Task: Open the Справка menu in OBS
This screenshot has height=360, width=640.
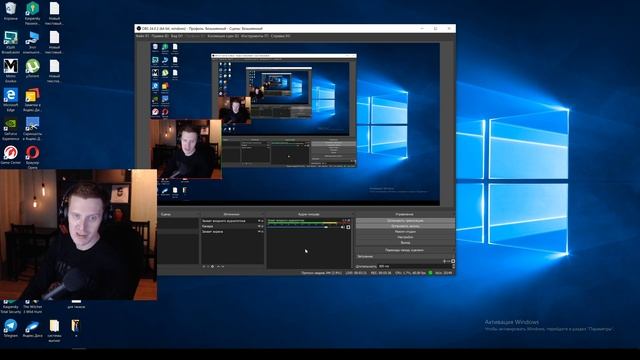Action: (280, 36)
